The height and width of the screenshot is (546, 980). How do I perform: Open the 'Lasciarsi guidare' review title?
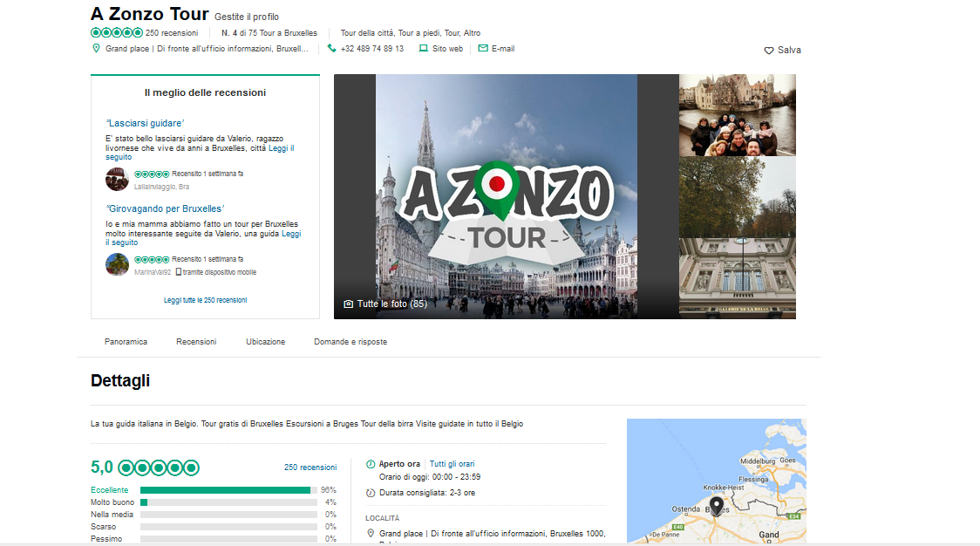pyautogui.click(x=145, y=123)
